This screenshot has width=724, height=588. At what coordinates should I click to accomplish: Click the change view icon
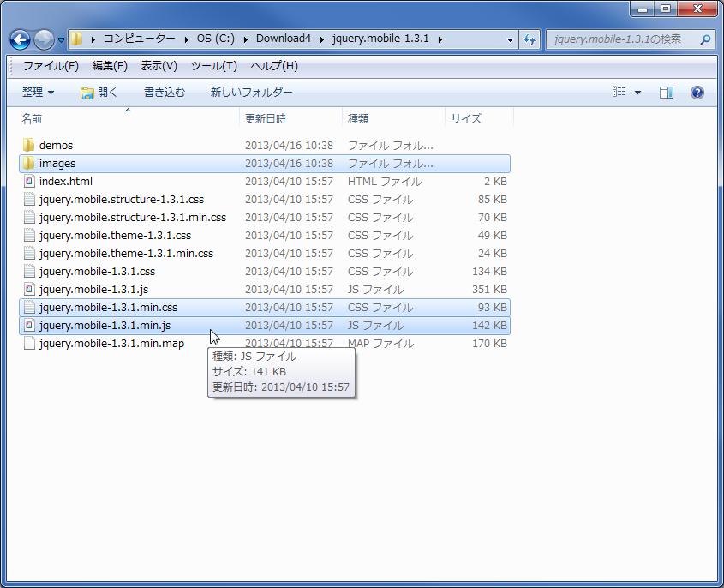tap(619, 92)
